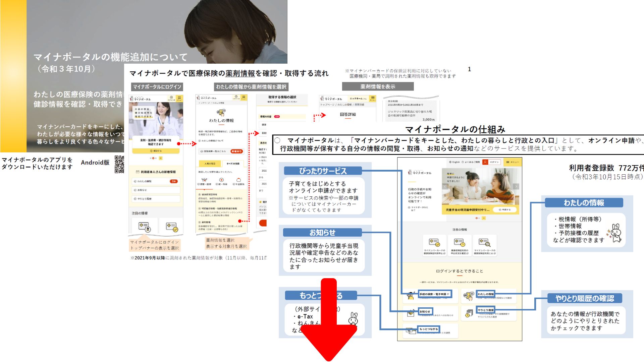Click the right chevron on the banner carousel
The height and width of the screenshot is (362, 644).
pyautogui.click(x=516, y=186)
